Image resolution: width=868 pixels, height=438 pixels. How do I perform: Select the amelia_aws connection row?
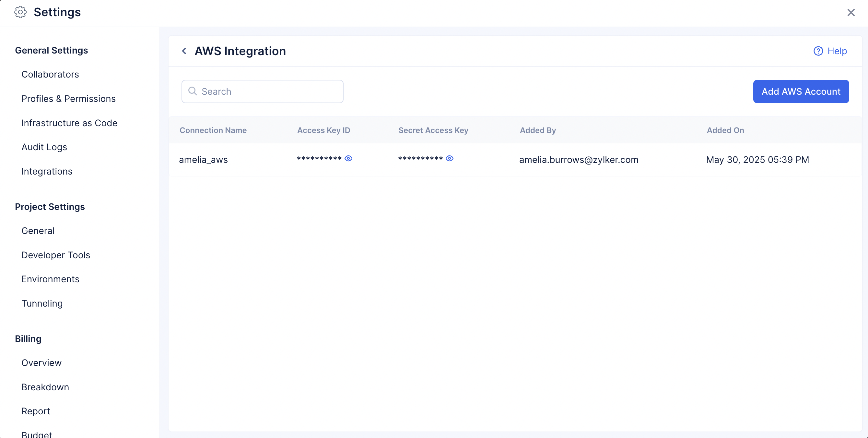[203, 160]
